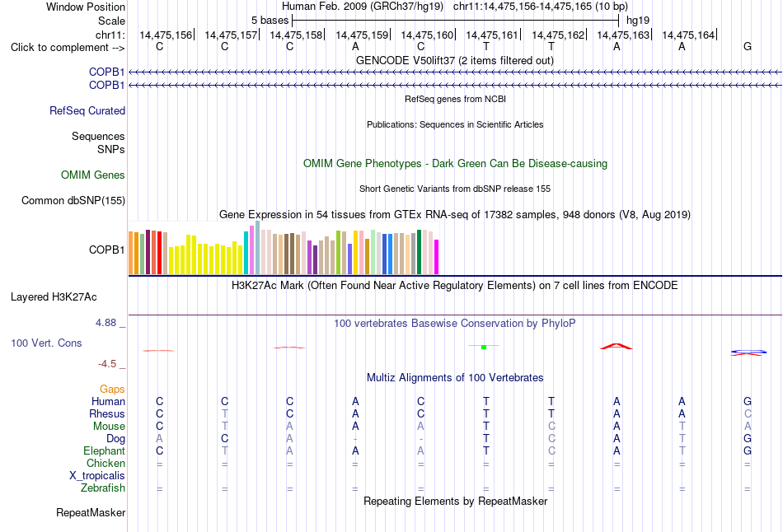Click the A base under 14,475,159
783x532 pixels.
[355, 47]
